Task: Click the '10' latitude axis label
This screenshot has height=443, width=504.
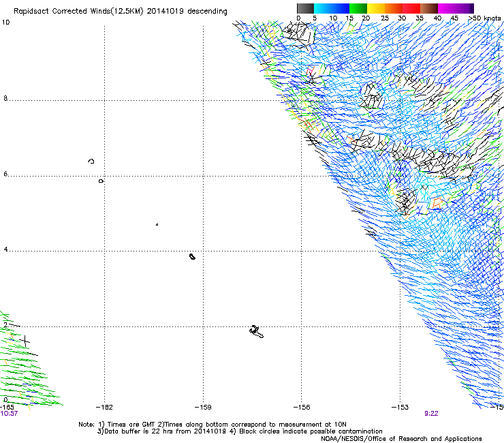Action: click(x=5, y=22)
